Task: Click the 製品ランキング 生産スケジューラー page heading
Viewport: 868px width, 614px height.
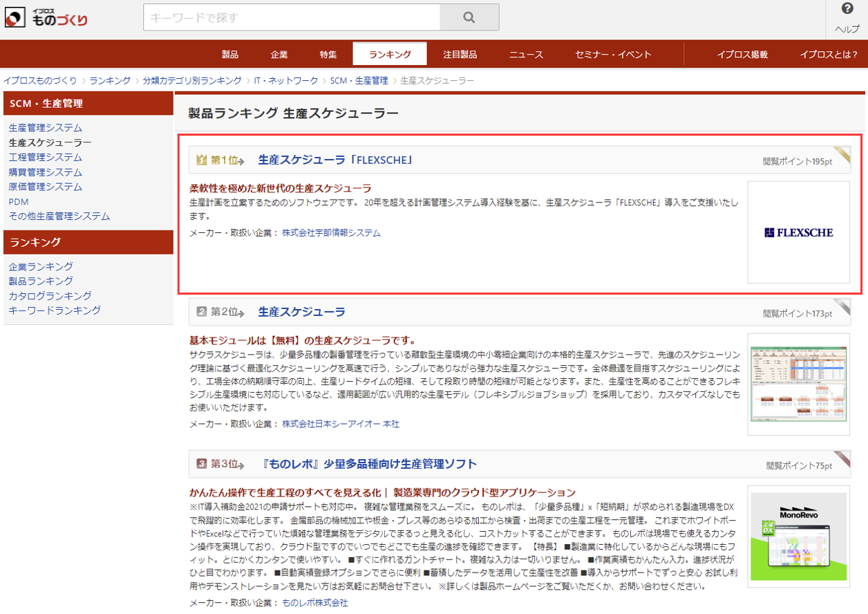Action: [294, 113]
